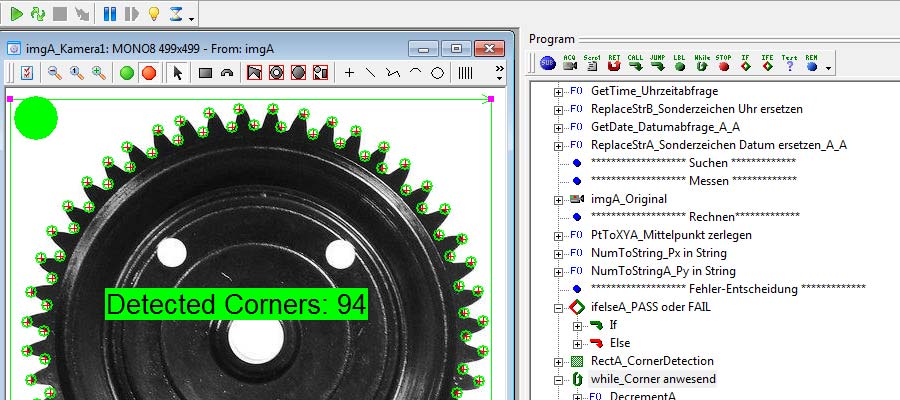Select the filled circle mask tool
Screen dimensions: 900x400
[298, 73]
